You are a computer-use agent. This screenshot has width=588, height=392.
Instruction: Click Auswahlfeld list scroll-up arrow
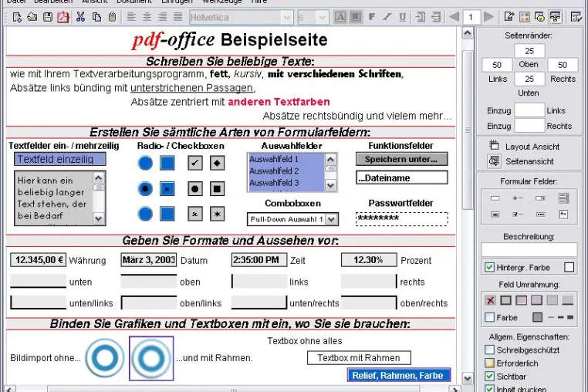(330, 160)
